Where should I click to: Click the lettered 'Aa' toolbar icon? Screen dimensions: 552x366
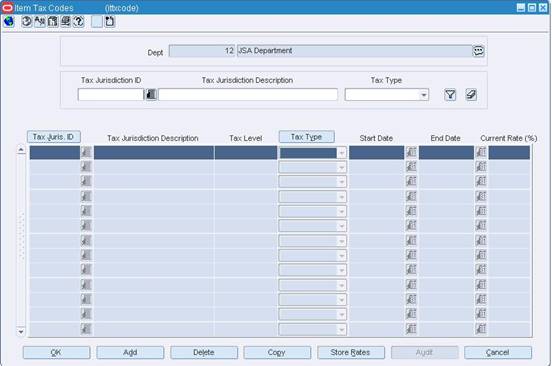40,22
